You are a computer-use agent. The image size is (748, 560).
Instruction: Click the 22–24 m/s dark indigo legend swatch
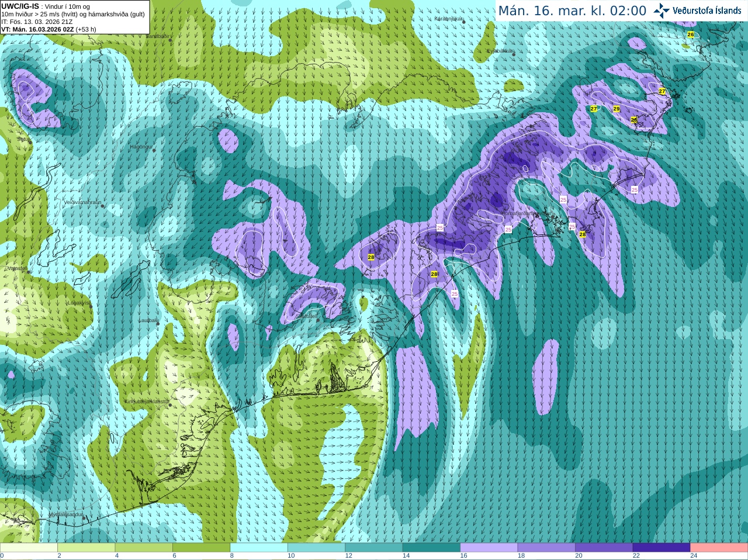point(662,548)
